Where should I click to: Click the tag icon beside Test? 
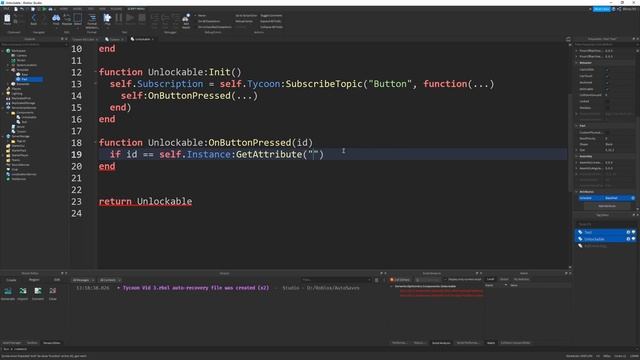click(x=580, y=232)
